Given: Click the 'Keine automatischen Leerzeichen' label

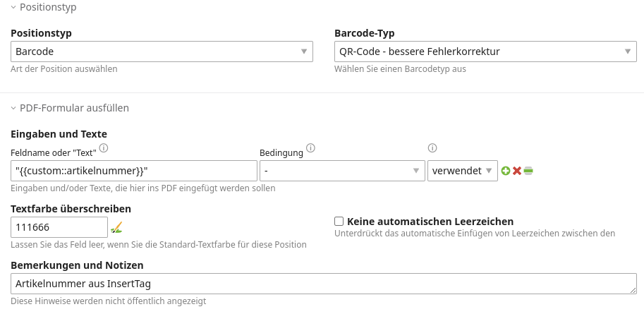Looking at the screenshot, I should 430,222.
